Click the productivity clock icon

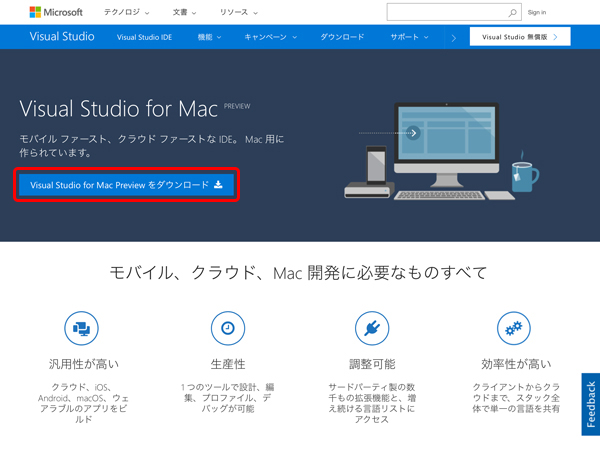[x=228, y=328]
